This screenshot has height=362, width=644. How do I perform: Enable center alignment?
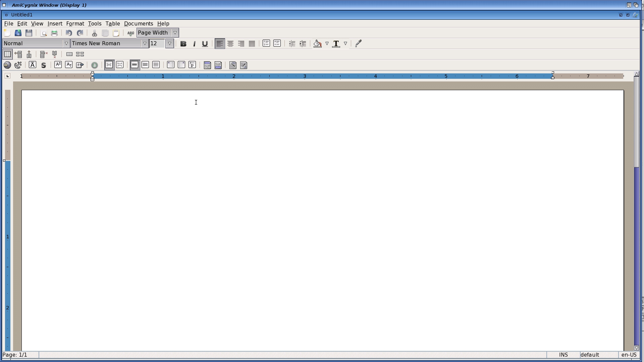(230, 44)
